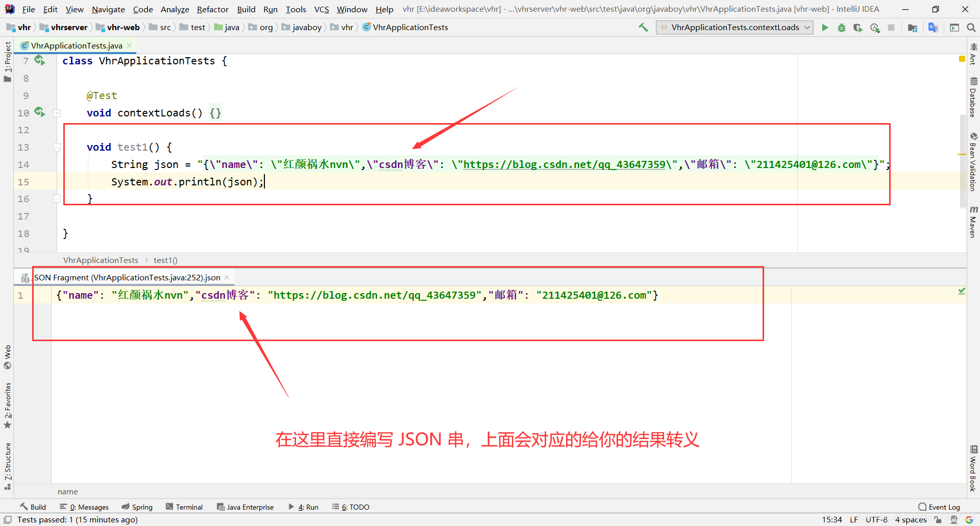Click test1() in the editor breadcrumb

pyautogui.click(x=165, y=260)
